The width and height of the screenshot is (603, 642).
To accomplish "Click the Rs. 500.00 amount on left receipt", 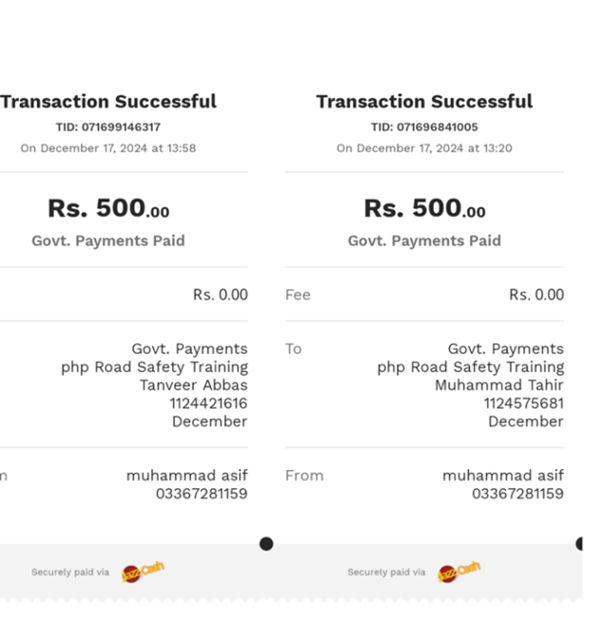I will click(108, 209).
